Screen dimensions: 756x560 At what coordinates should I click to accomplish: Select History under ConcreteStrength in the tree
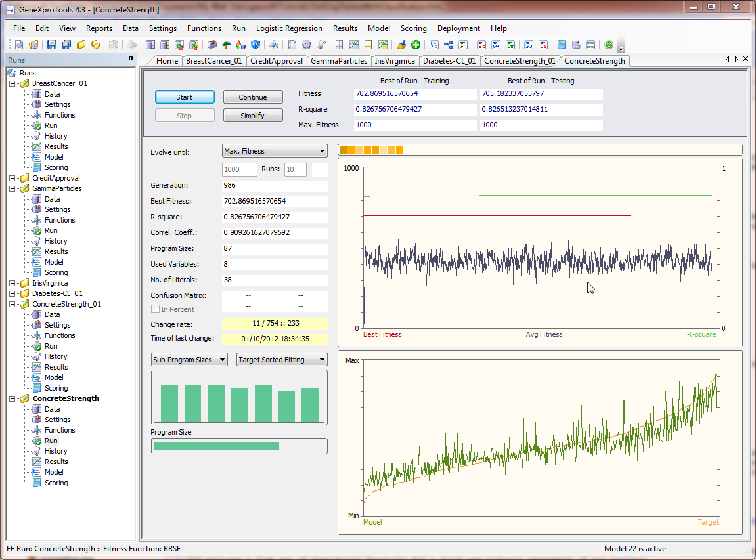(x=55, y=451)
